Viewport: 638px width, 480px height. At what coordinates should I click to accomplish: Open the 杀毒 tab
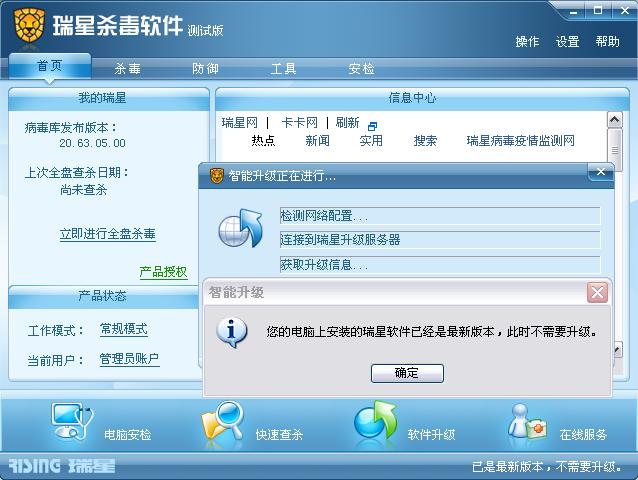pos(127,68)
